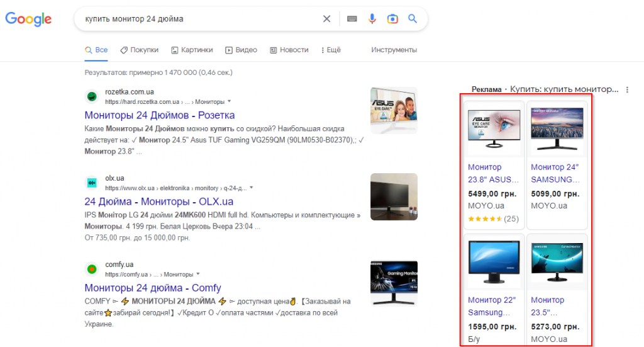Click the olx.ua site name

(x=114, y=178)
